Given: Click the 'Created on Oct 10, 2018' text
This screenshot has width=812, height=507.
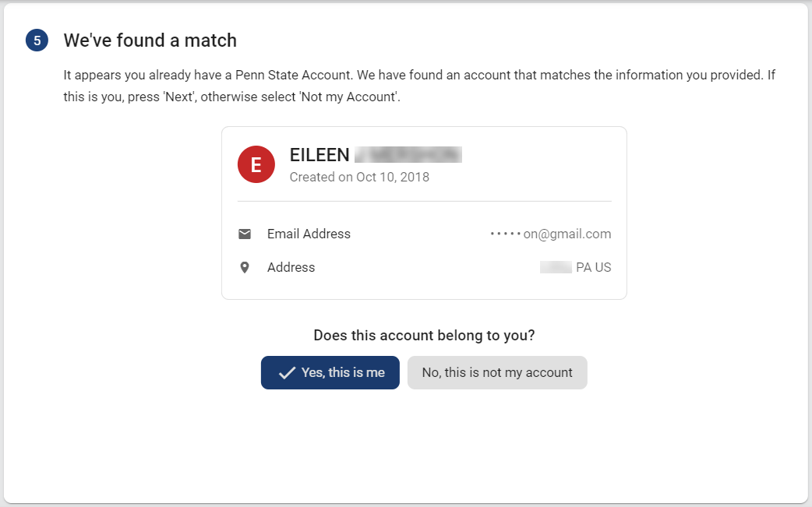Looking at the screenshot, I should [359, 177].
